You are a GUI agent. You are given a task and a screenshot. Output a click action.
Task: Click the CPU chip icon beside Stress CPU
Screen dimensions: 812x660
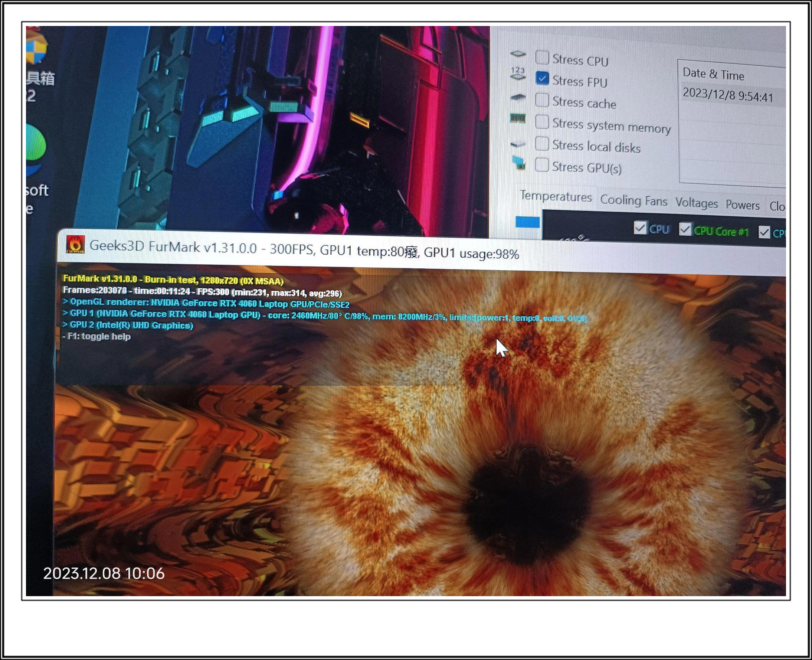pyautogui.click(x=518, y=54)
